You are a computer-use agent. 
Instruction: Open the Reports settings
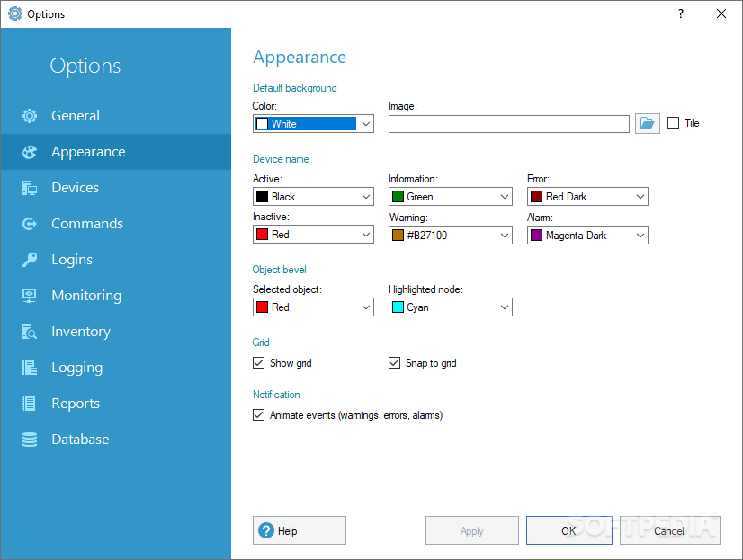(x=116, y=404)
